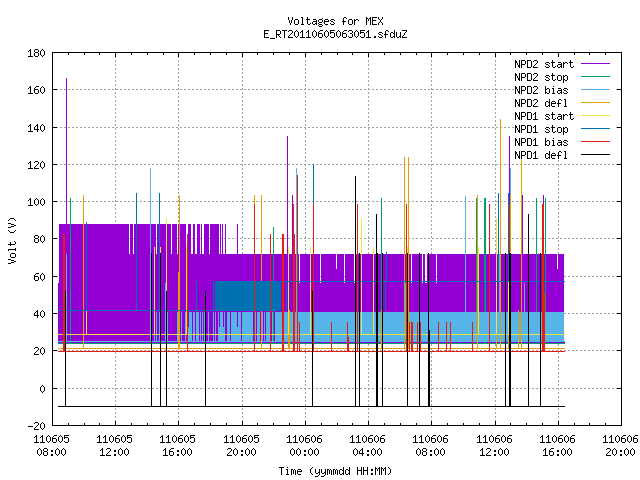Click the x-axis label "Time (yymmdd HH:MM)"
Image resolution: width=640 pixels, height=480 pixels.
[335, 471]
